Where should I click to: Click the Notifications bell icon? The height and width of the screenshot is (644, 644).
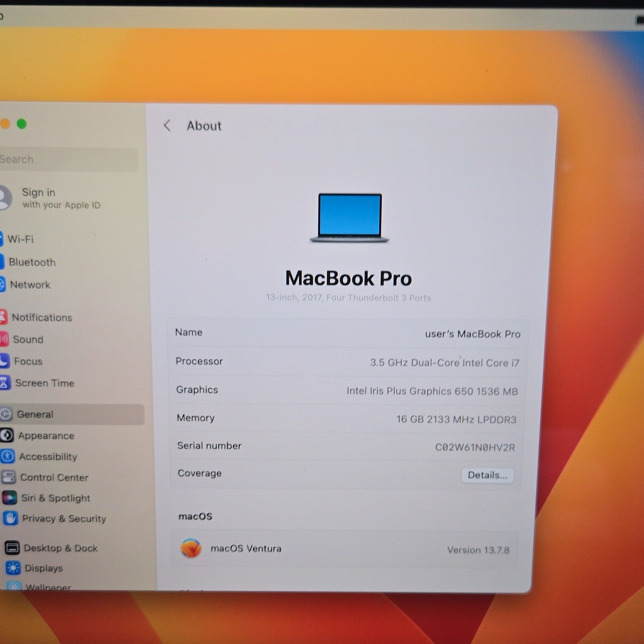(3, 317)
